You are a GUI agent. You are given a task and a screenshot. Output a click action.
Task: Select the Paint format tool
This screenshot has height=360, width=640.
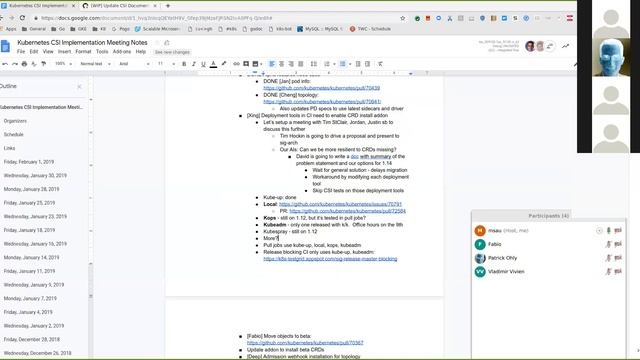pyautogui.click(x=44, y=64)
